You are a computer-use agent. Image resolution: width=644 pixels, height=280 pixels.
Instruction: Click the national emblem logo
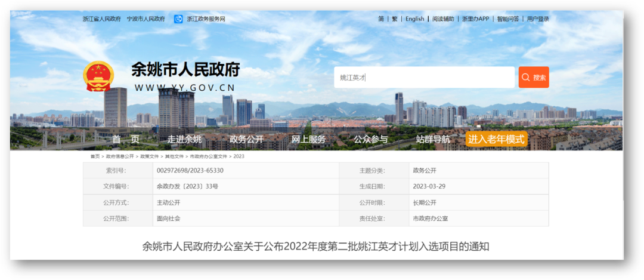99,76
